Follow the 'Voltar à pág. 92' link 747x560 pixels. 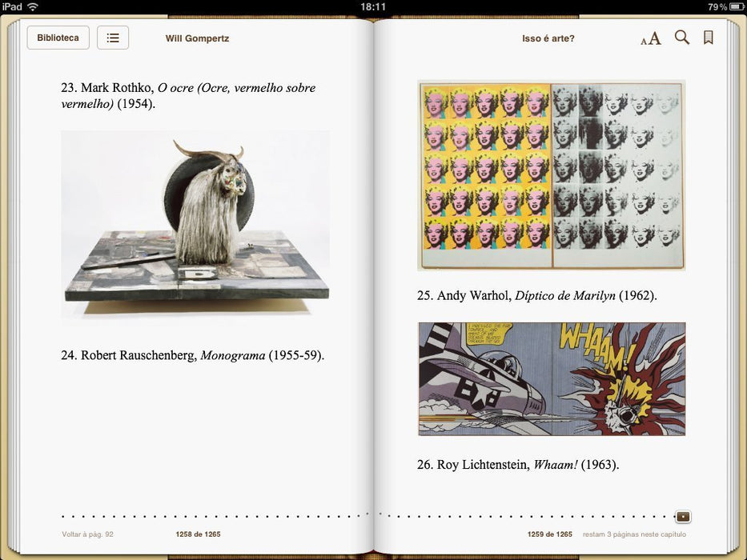coord(87,534)
